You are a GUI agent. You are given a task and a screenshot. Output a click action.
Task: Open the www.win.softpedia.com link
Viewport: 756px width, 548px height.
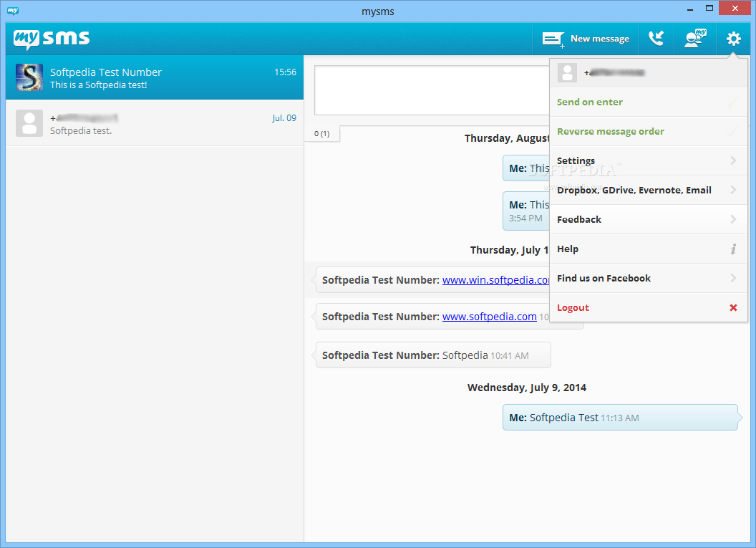495,280
